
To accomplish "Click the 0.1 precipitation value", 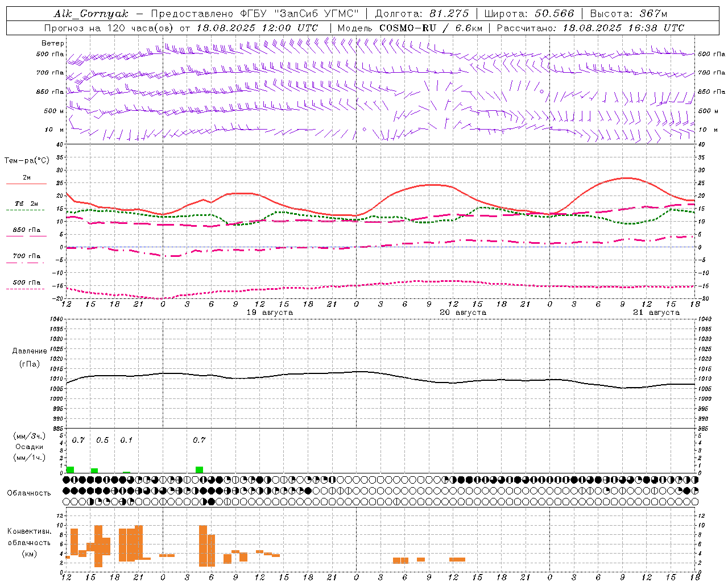I will [126, 440].
